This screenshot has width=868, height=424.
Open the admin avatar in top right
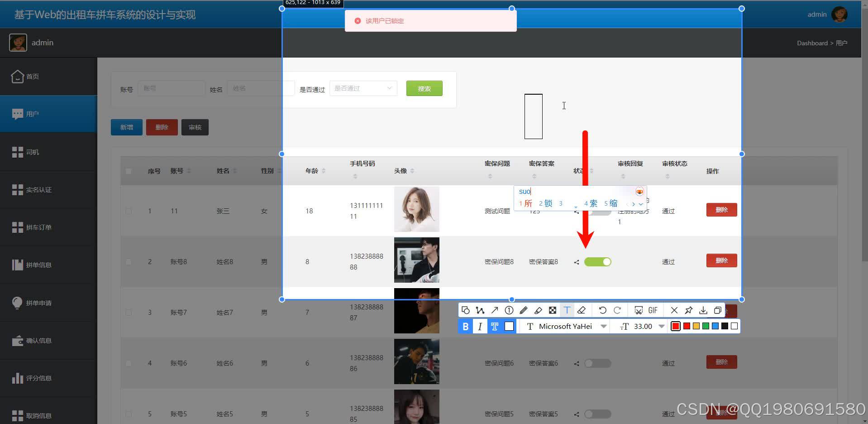point(839,14)
